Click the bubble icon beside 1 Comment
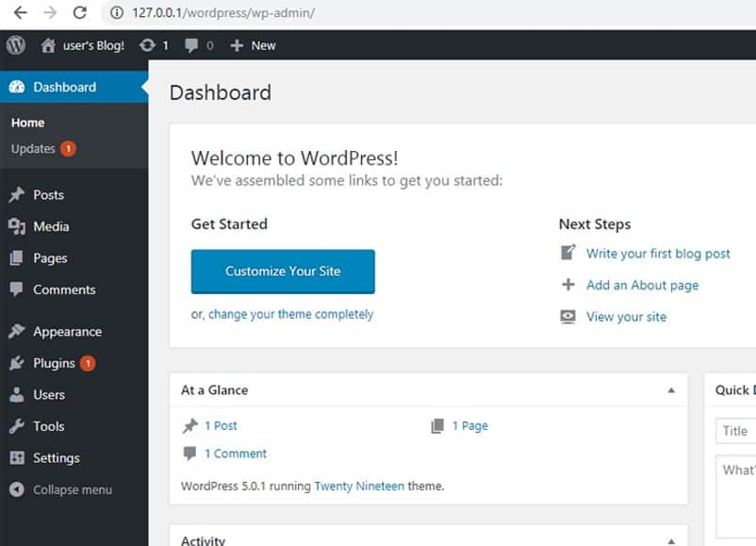756x546 pixels. click(190, 454)
